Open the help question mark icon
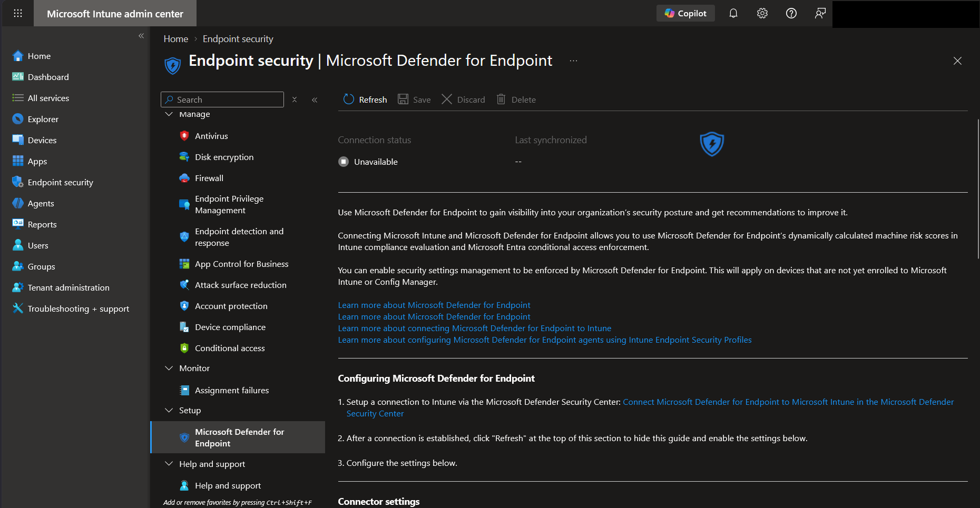Image resolution: width=980 pixels, height=508 pixels. tap(791, 13)
